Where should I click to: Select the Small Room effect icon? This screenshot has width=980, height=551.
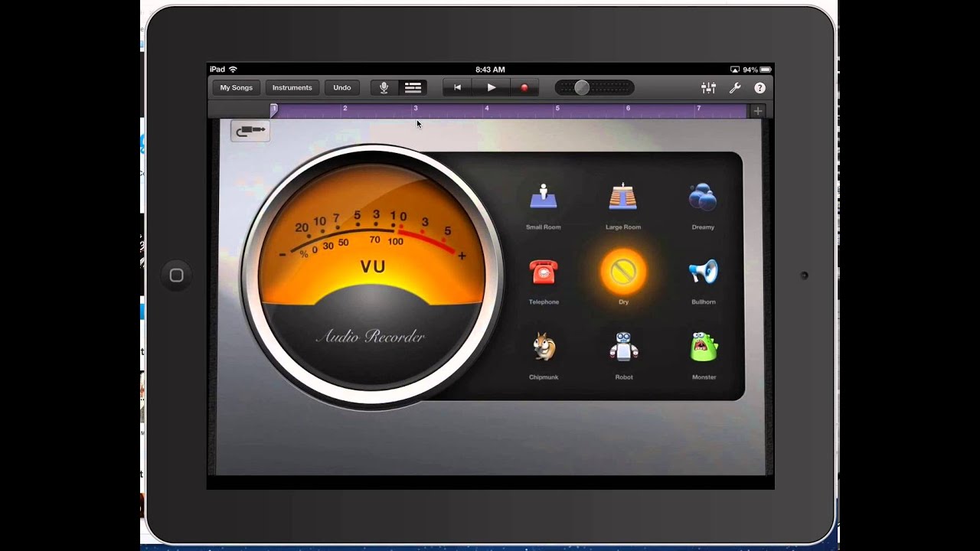544,197
